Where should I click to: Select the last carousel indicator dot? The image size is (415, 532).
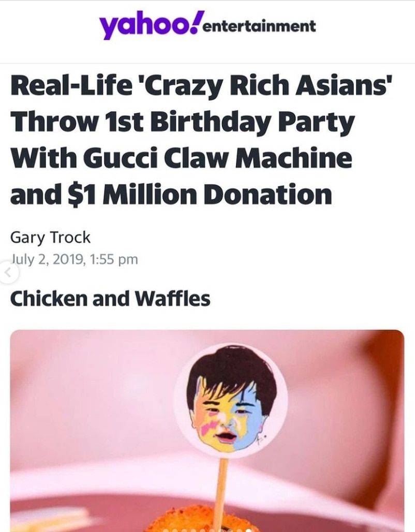(x=248, y=530)
